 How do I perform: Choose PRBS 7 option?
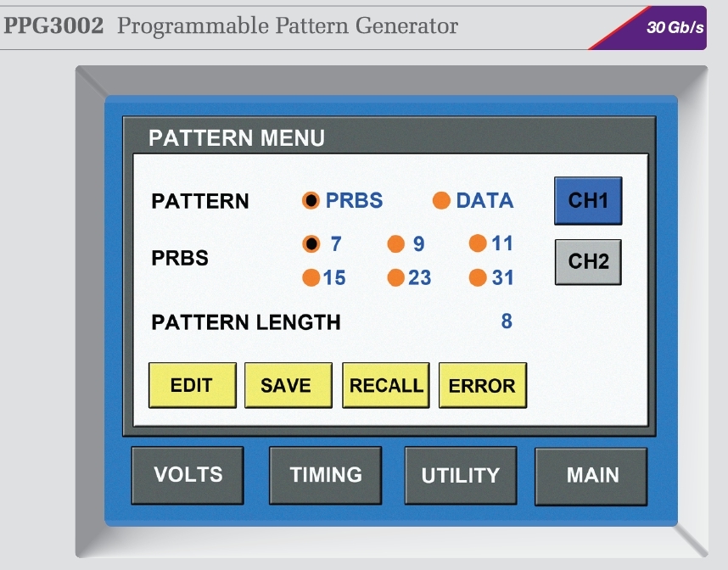311,244
